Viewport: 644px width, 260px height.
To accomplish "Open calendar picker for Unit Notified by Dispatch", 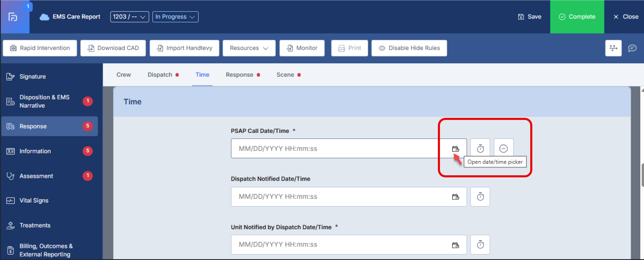I will click(456, 245).
